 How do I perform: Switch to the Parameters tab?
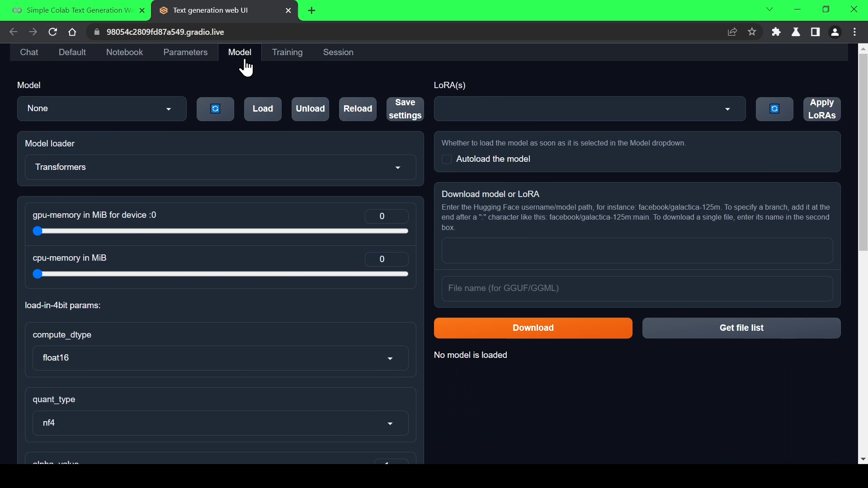(185, 52)
